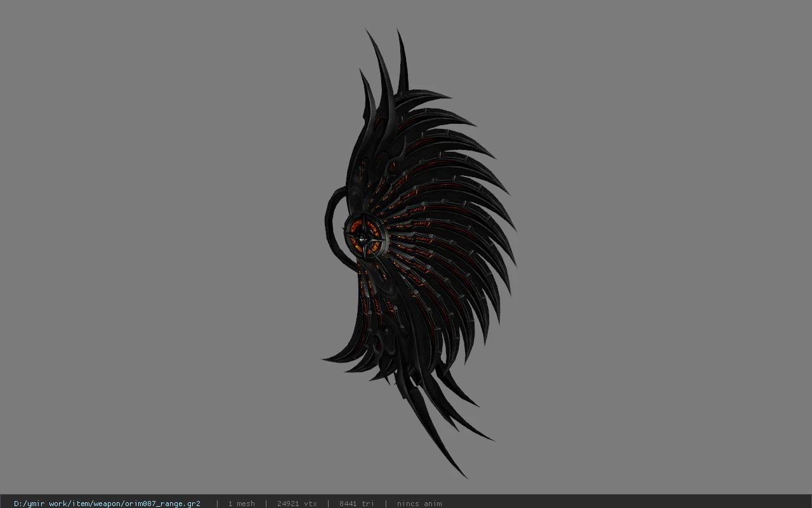Click the 'nincs anim' status text
This screenshot has height=508, width=812.
click(x=419, y=504)
